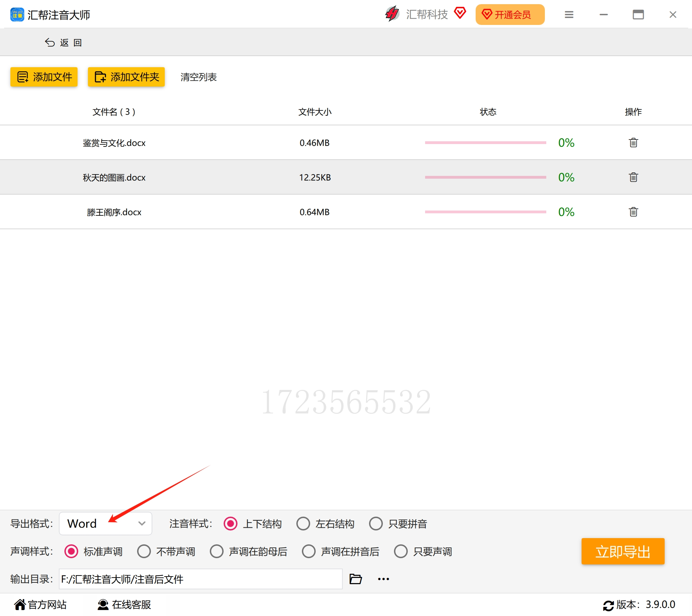Click trash icon for 滕王阁序.docx
Image resolution: width=692 pixels, height=616 pixels.
point(633,212)
